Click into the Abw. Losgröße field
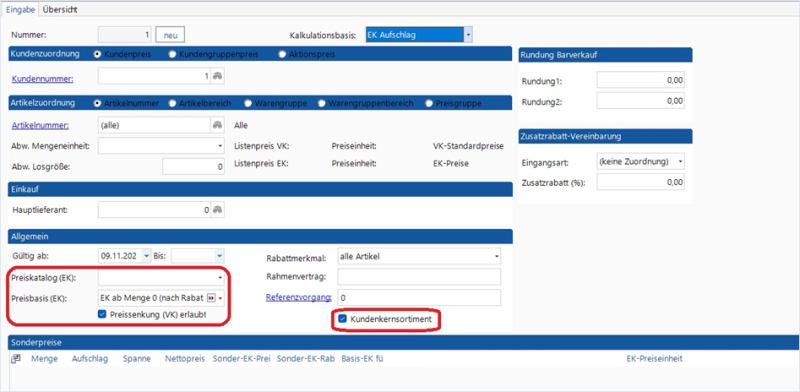The height and width of the screenshot is (392, 800). [x=193, y=166]
